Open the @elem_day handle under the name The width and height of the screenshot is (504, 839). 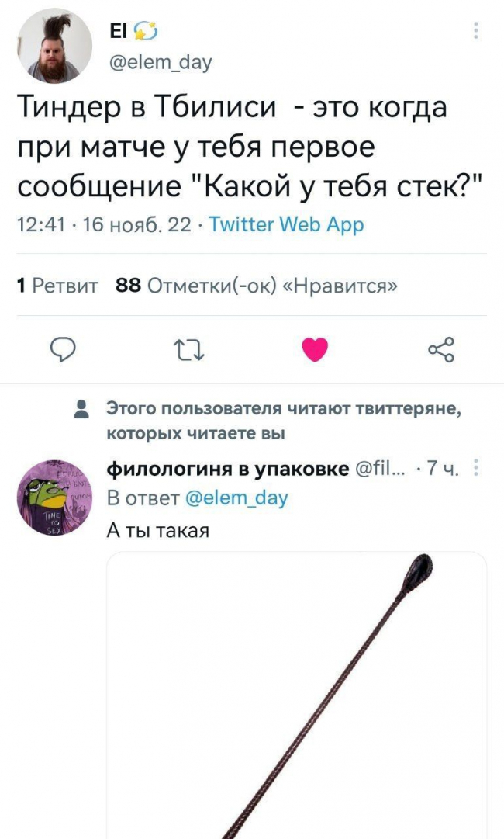[x=161, y=62]
